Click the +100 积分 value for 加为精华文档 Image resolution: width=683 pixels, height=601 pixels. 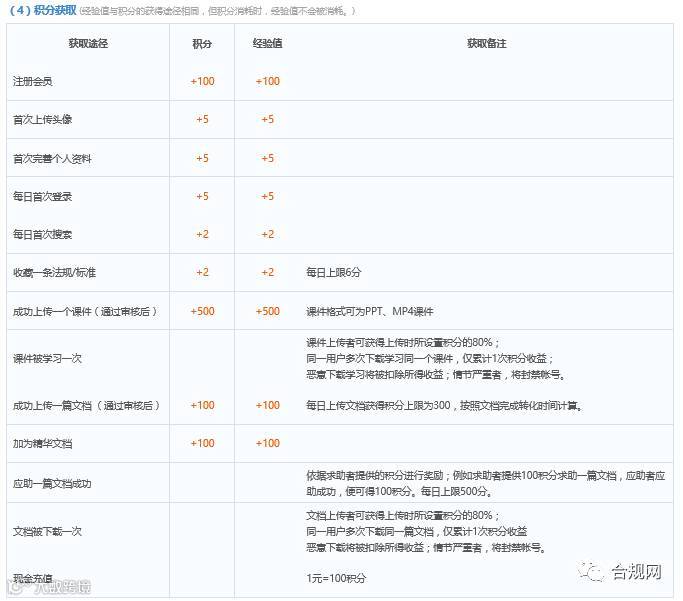[x=202, y=443]
